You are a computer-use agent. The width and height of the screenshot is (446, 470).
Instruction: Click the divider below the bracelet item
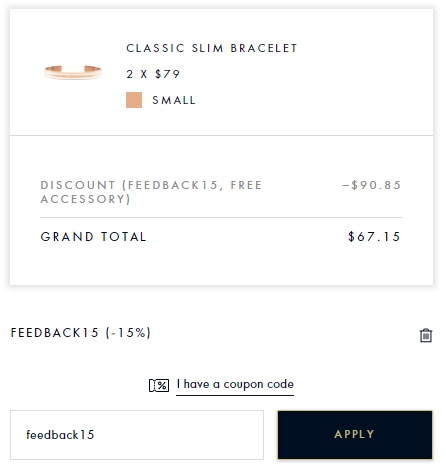(x=221, y=135)
